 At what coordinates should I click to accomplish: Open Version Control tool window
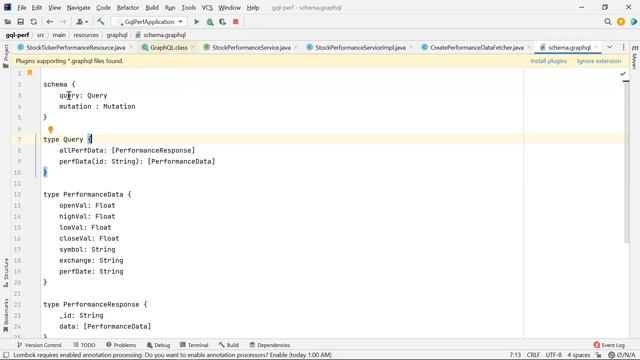pyautogui.click(x=39, y=345)
